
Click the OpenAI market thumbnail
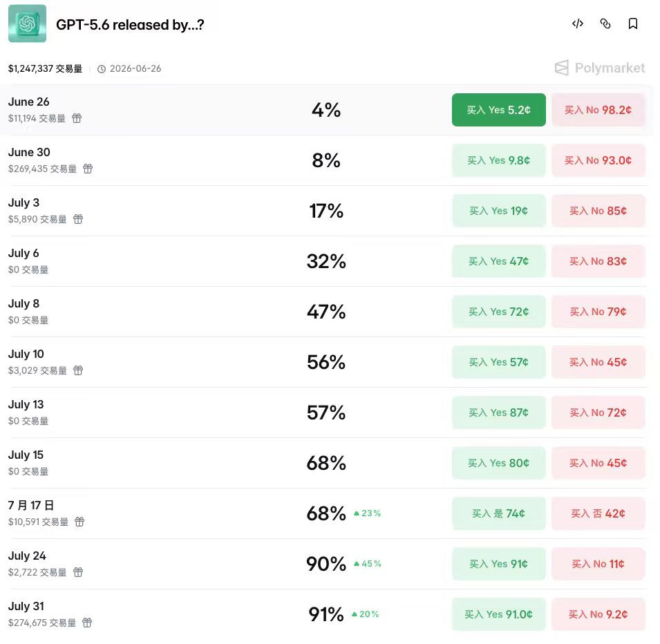[x=28, y=23]
